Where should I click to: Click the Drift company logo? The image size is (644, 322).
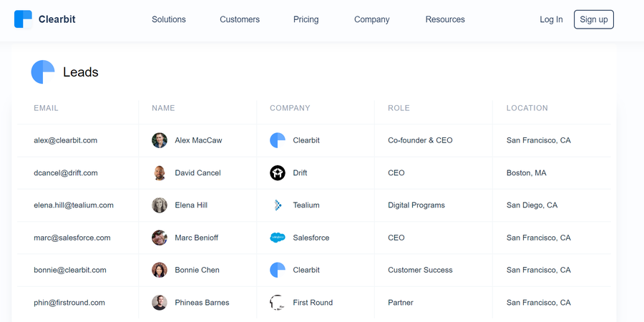click(x=278, y=173)
